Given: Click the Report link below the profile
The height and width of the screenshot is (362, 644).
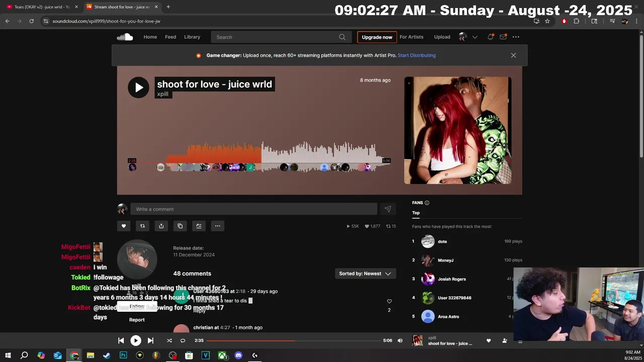Looking at the screenshot, I should [x=137, y=320].
